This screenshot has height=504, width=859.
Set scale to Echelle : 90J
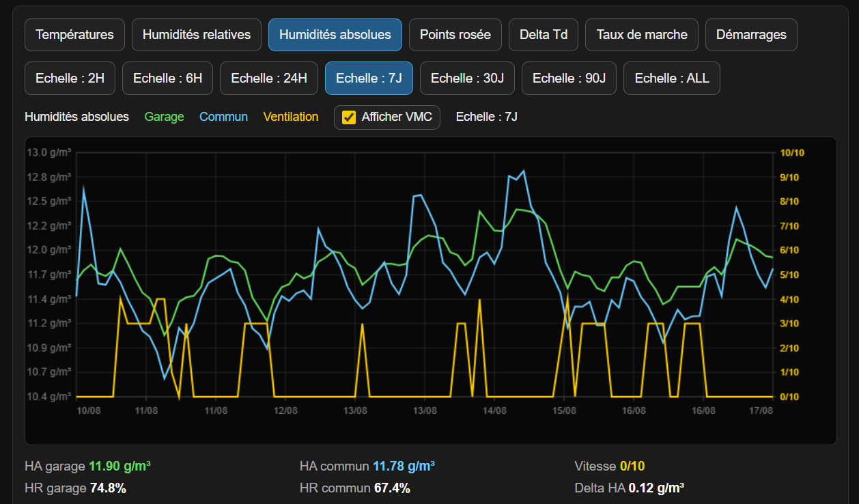pyautogui.click(x=569, y=79)
